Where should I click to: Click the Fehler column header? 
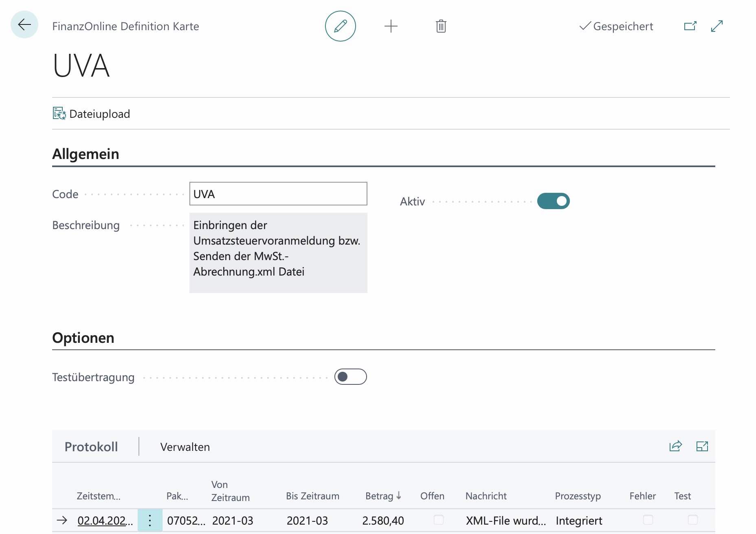pos(642,496)
